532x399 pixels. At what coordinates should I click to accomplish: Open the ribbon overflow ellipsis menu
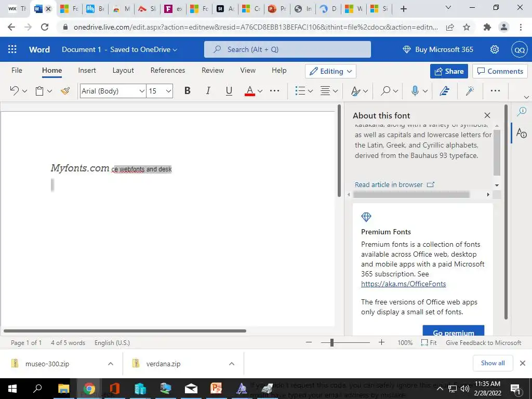495,90
